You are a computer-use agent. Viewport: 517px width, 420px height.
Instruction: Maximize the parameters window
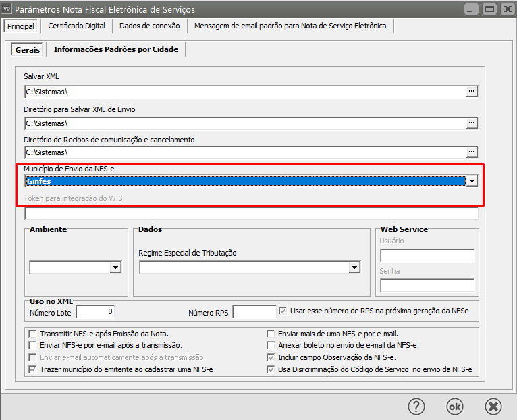(489, 9)
